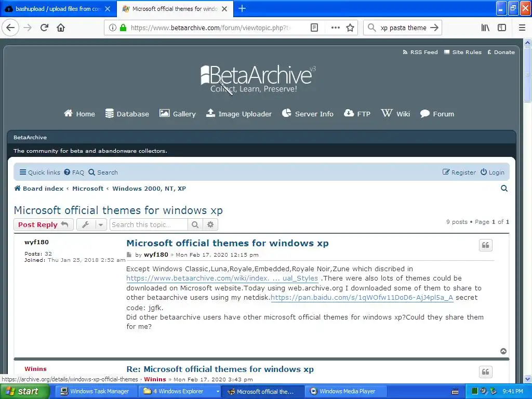Go to Windows 2000, NT, XP breadcrumb

(x=149, y=188)
